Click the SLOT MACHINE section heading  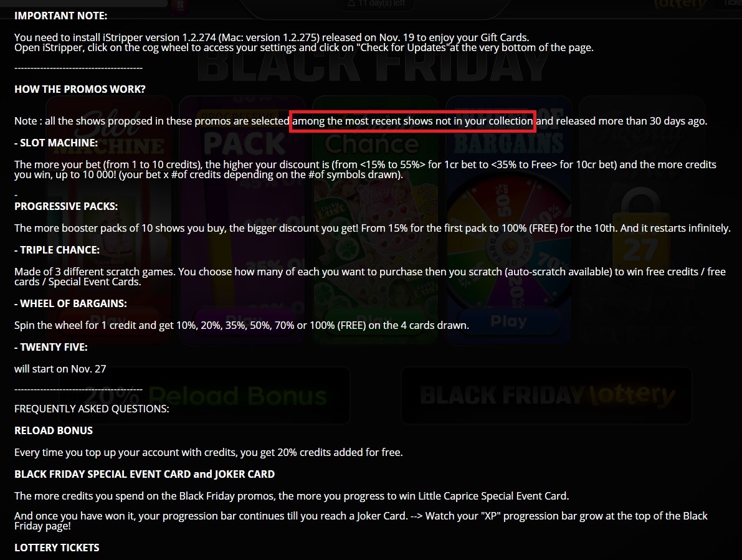click(x=56, y=143)
